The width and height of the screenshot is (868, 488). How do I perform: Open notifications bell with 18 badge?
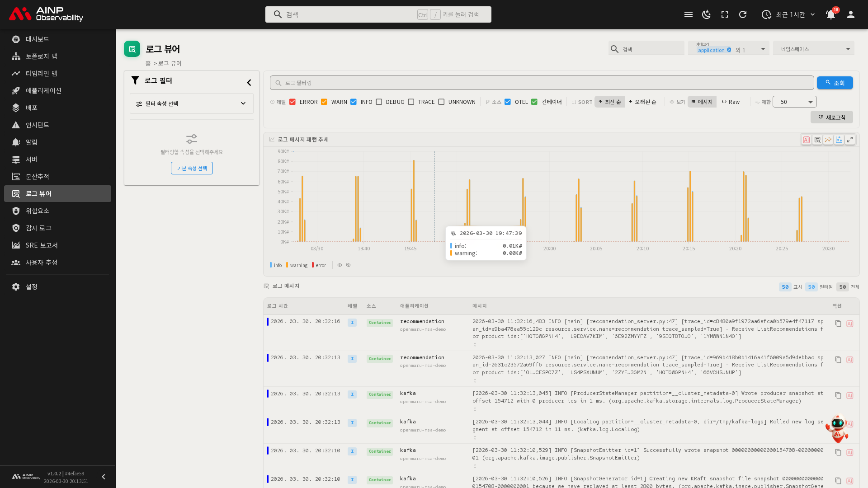830,14
